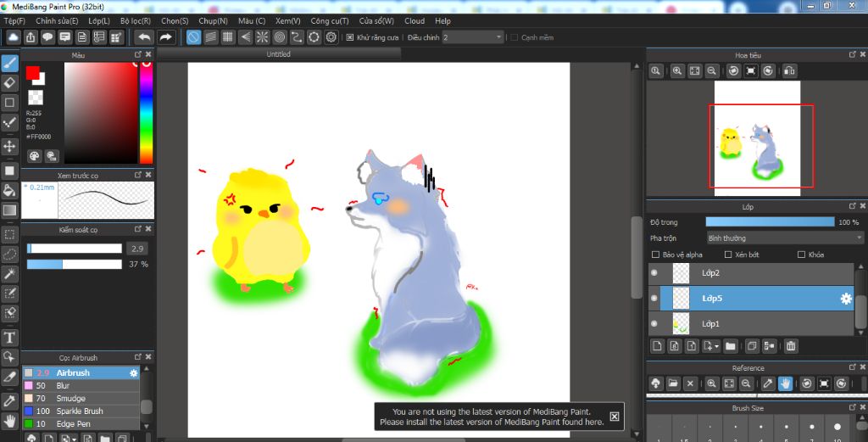
Task: Dismiss the update notification
Action: (x=615, y=417)
